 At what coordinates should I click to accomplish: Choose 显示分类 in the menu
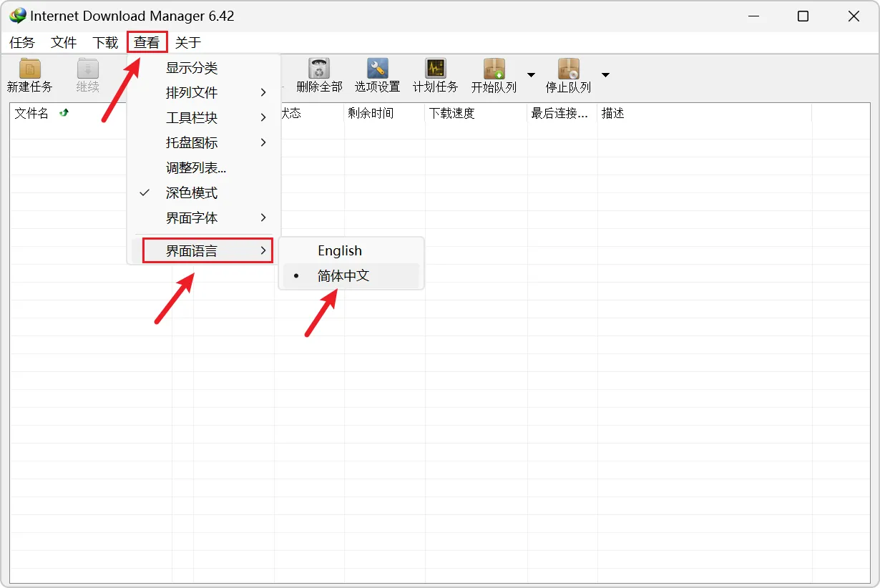point(204,67)
